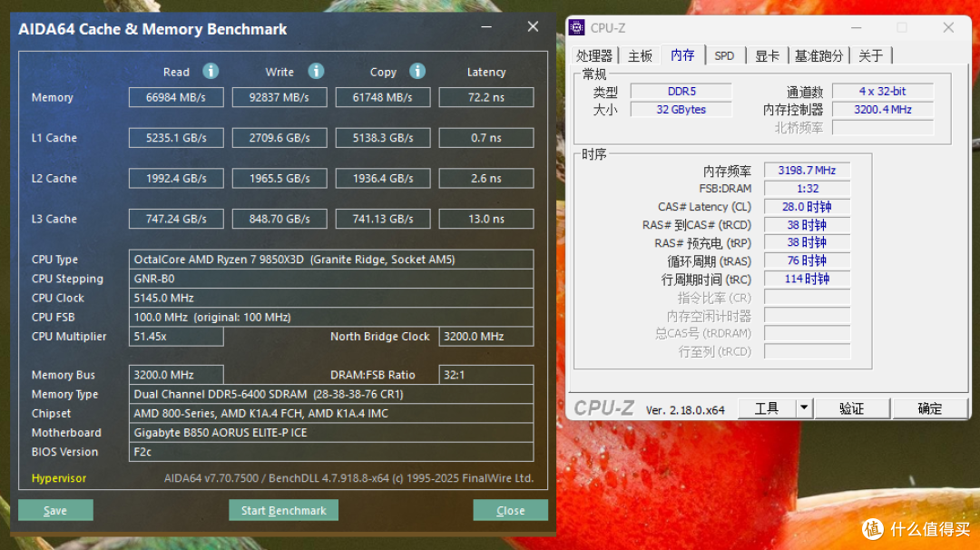Click the CPU-Z title bar app icon

click(x=576, y=27)
